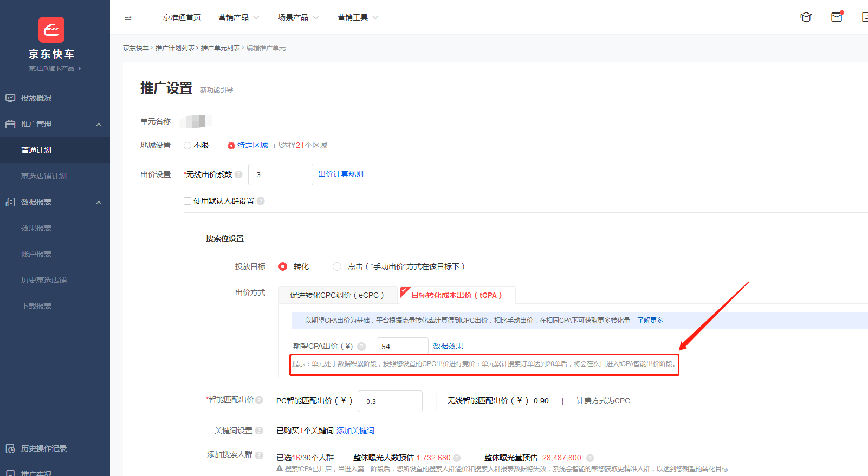Viewport: 868px width, 476px height.
Task: Expand the 营销工具 dropdown menu
Action: click(x=358, y=17)
